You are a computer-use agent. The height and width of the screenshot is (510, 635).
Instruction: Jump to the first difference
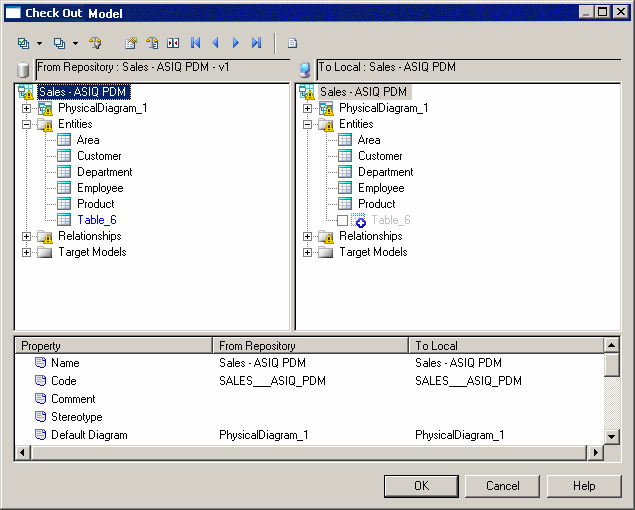click(196, 43)
